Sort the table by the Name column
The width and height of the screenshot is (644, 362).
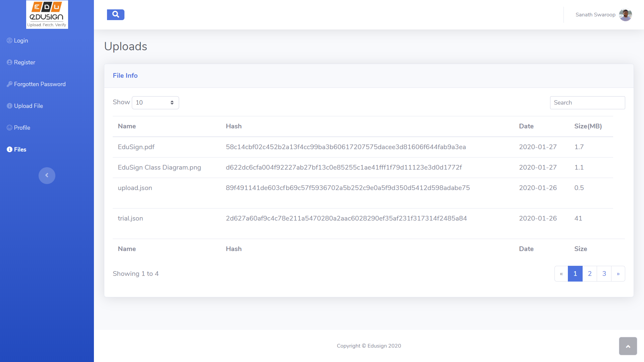coord(127,126)
